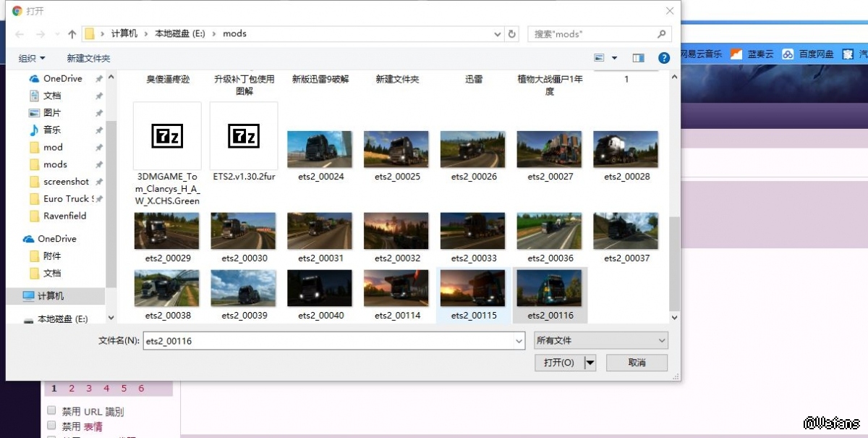Expand the 所有文件 file type dropdown
This screenshot has width=868, height=438.
(600, 340)
